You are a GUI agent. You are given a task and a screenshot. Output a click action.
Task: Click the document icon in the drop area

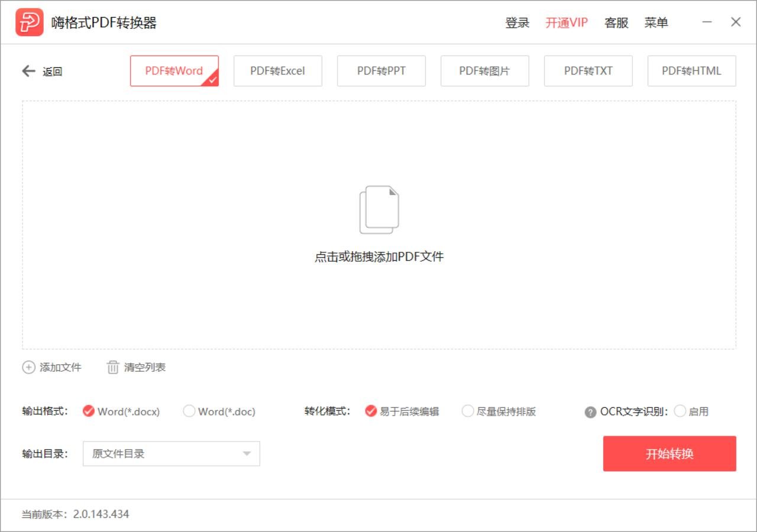coord(378,209)
